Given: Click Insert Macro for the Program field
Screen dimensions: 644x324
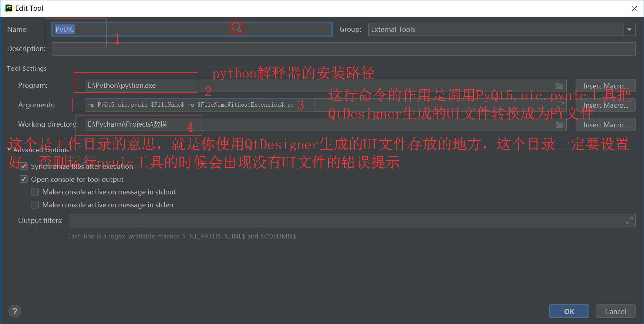Looking at the screenshot, I should pyautogui.click(x=606, y=86).
